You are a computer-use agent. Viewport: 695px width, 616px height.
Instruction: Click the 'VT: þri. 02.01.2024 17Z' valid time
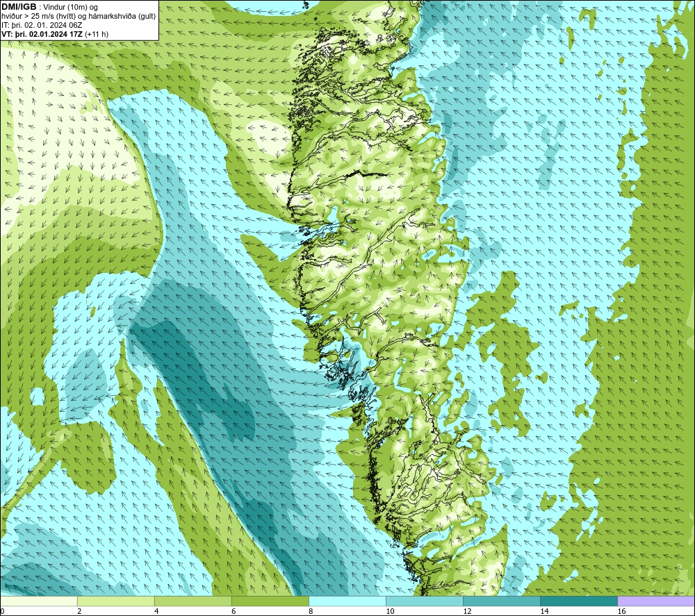click(x=42, y=34)
